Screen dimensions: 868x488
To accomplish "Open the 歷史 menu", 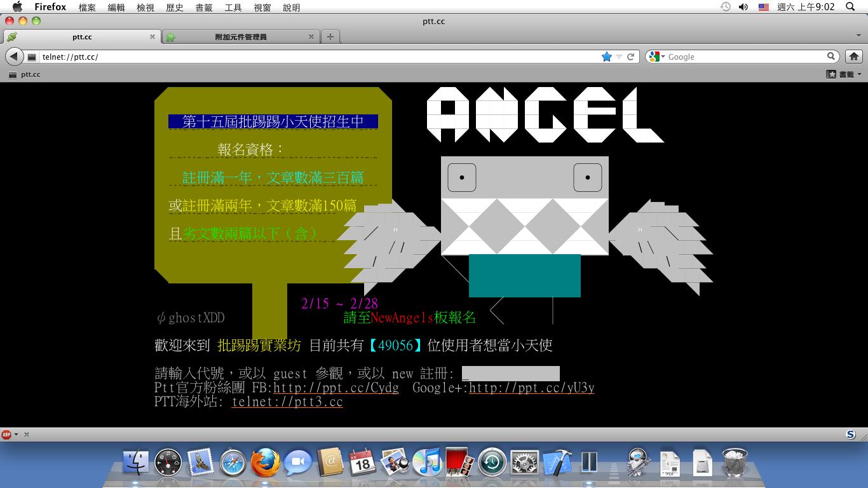I will tap(175, 8).
